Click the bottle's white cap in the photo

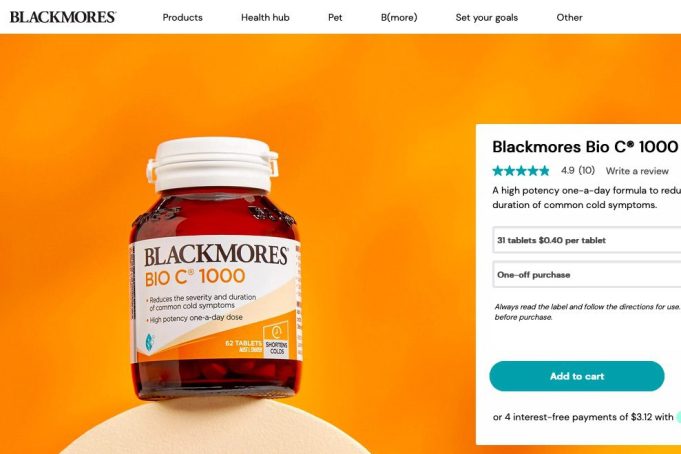(x=213, y=164)
